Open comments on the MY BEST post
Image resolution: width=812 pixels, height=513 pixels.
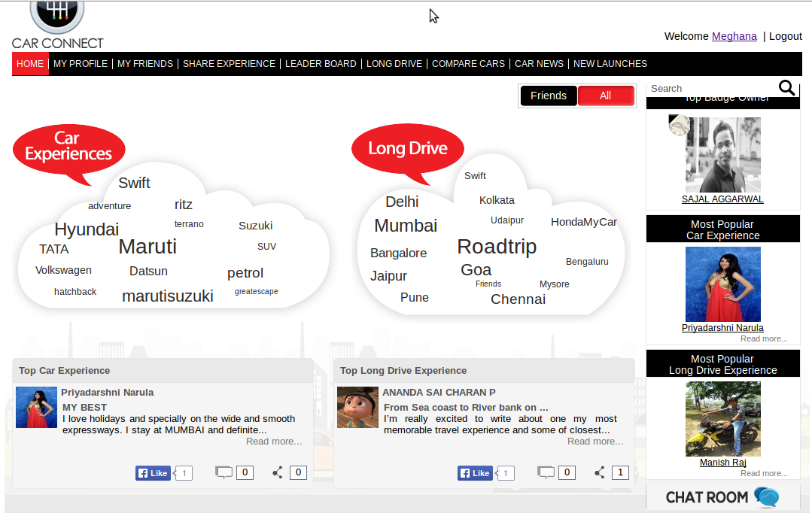click(224, 472)
